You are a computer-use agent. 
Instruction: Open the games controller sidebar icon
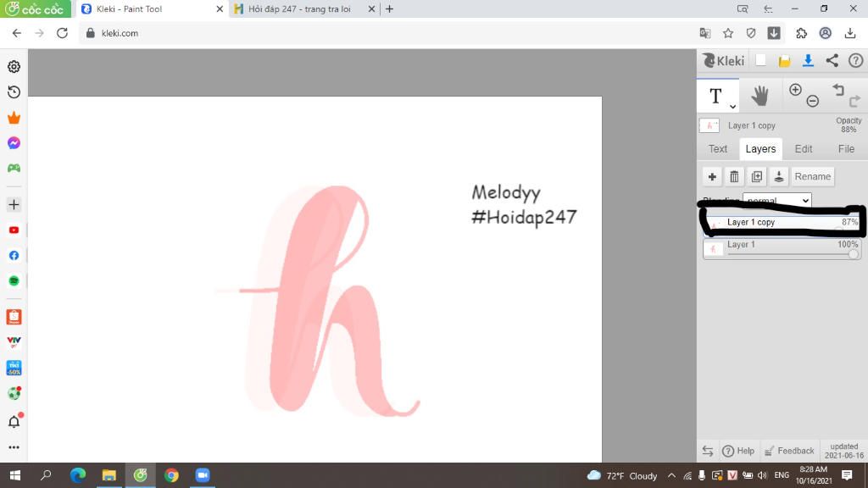click(14, 169)
